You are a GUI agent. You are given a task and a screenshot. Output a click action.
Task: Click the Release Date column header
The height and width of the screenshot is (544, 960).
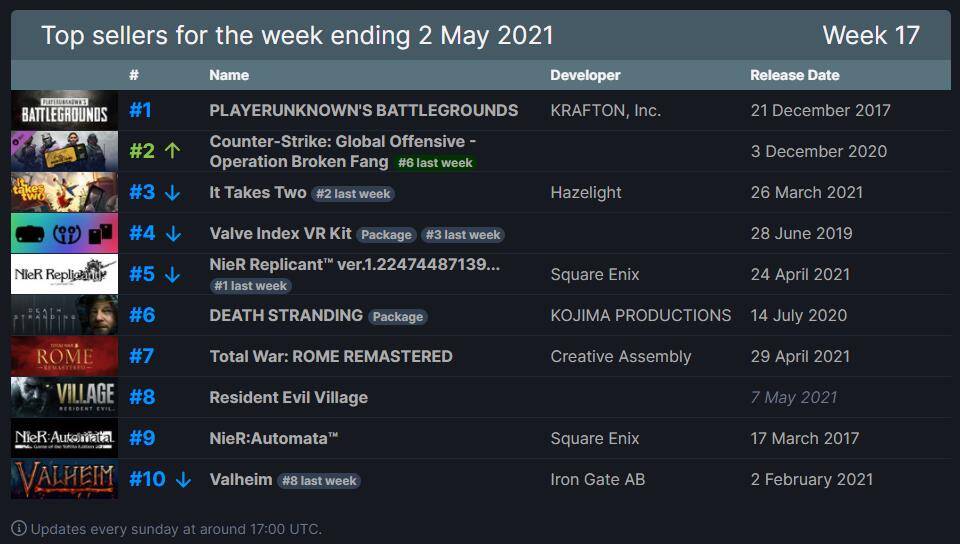pos(794,75)
